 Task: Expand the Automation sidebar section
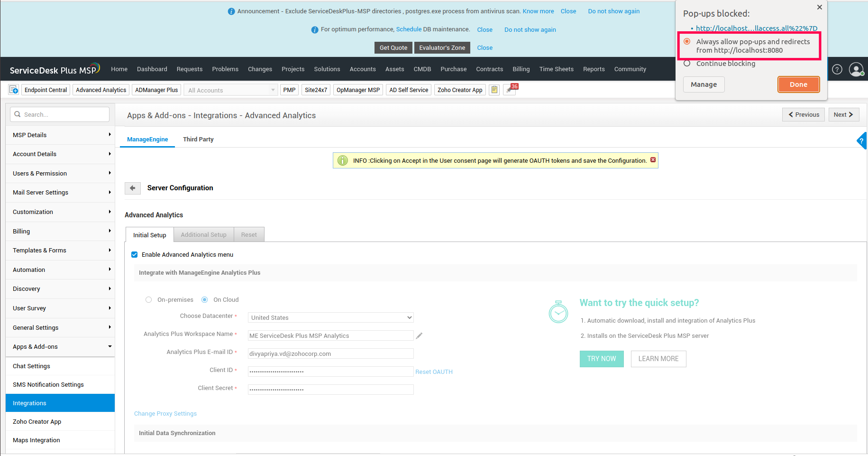[60, 270]
